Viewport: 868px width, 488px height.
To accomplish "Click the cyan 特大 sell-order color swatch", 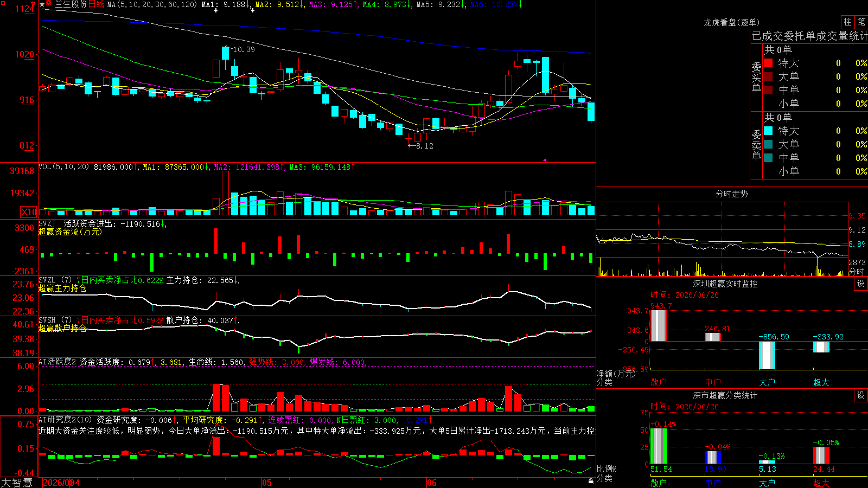I will pyautogui.click(x=768, y=131).
